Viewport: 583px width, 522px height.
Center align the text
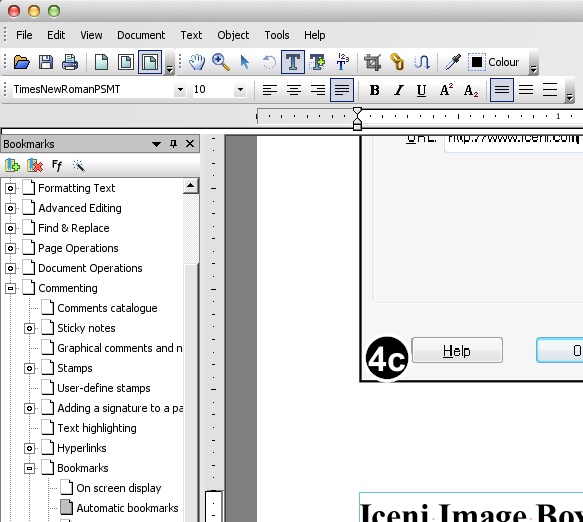[x=294, y=90]
